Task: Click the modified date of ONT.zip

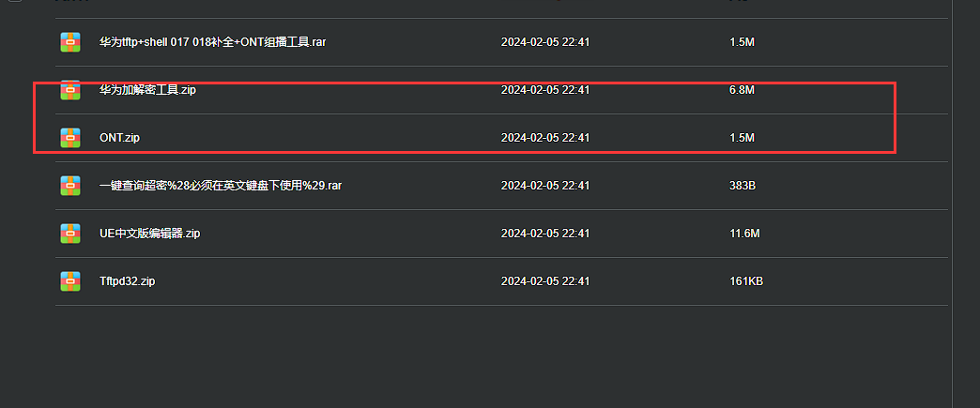Action: point(545,138)
